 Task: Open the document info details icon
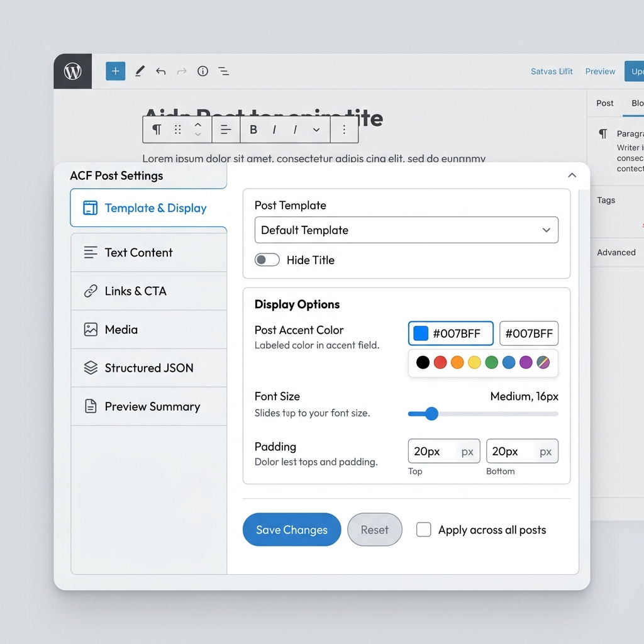coord(203,71)
